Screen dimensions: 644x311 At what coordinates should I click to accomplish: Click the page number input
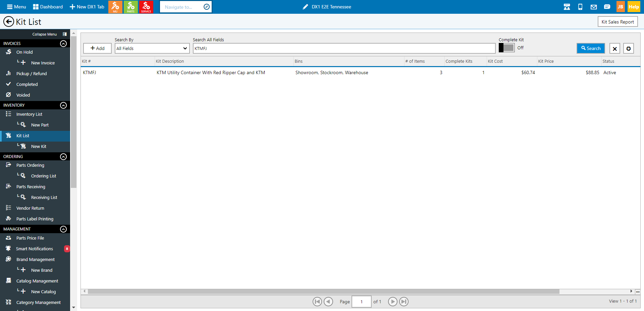361,302
